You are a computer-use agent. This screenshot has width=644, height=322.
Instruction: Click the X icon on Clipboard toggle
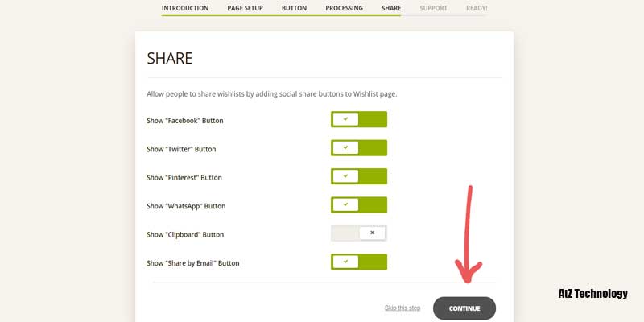tap(372, 233)
